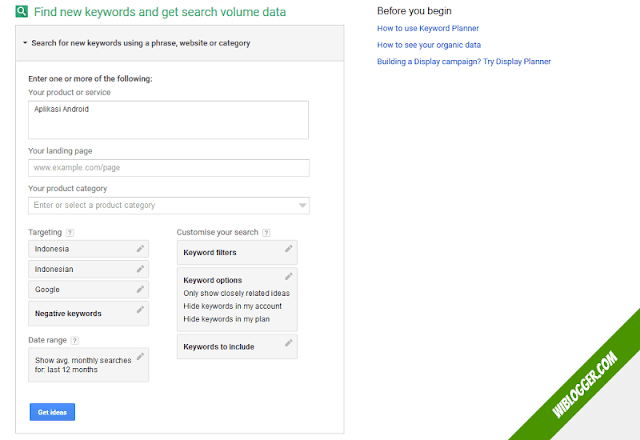Open the Date range help icon
Image resolution: width=640 pixels, height=440 pixels.
coord(74,340)
